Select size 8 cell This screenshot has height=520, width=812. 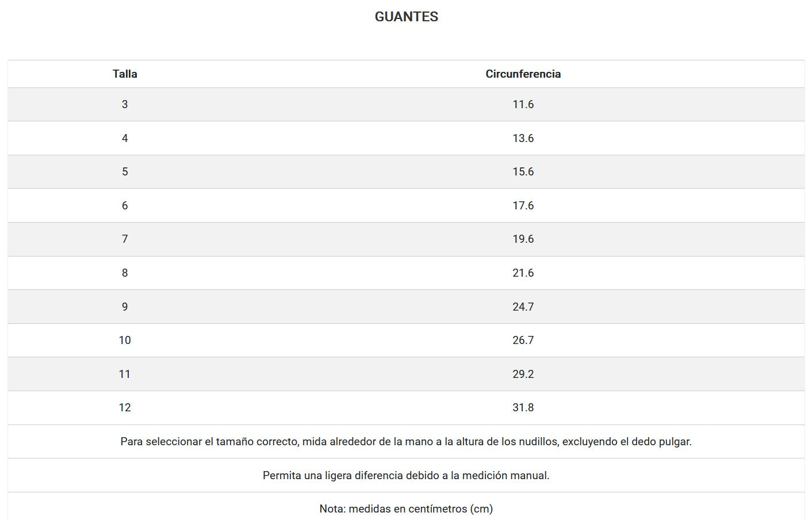125,273
